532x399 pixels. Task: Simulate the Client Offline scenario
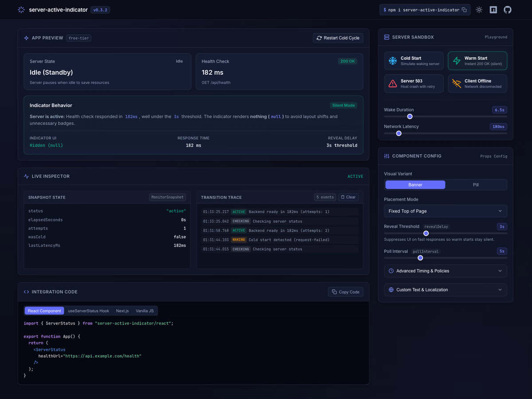(x=477, y=84)
